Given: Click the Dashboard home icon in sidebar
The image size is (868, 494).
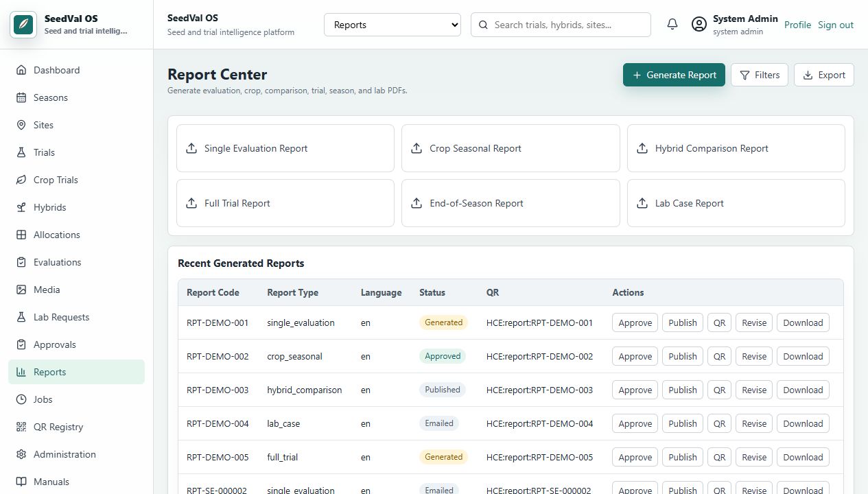Looking at the screenshot, I should coord(21,70).
